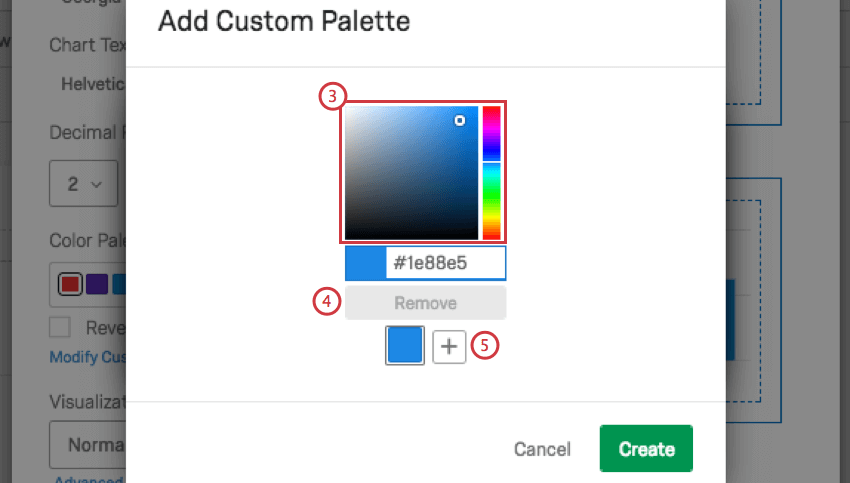Viewport: 850px width, 483px height.
Task: Click the hue spectrum slider bar
Action: point(491,172)
